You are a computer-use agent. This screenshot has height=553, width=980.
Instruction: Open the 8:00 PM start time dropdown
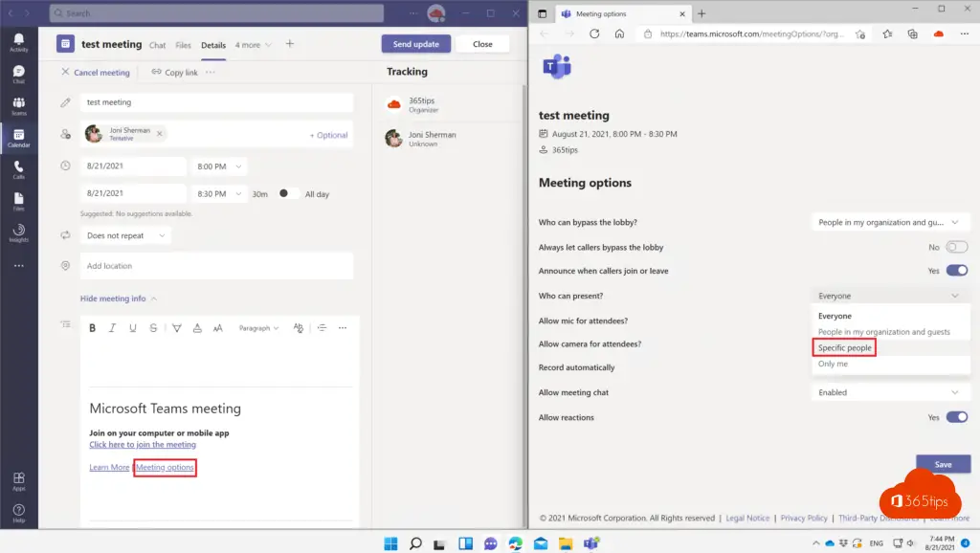tap(219, 166)
